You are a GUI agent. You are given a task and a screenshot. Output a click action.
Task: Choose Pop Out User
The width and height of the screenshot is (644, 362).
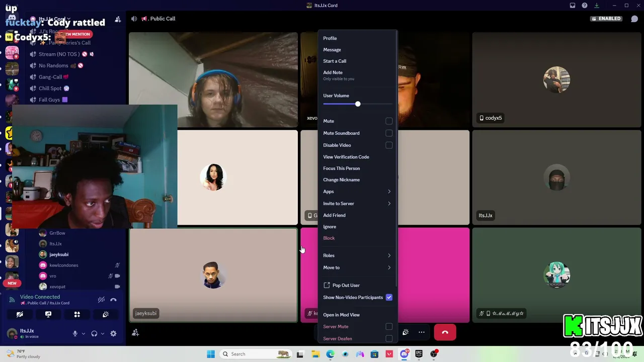(357, 286)
